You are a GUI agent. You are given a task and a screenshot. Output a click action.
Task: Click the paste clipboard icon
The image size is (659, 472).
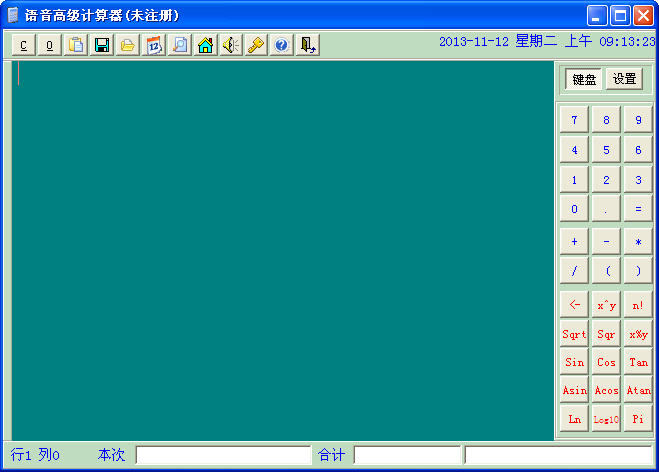(75, 45)
